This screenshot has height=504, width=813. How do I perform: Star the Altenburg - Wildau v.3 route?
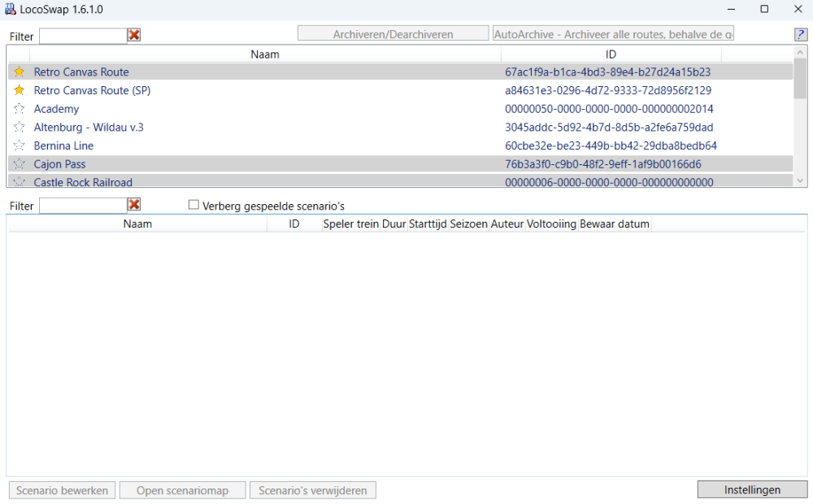pyautogui.click(x=20, y=128)
